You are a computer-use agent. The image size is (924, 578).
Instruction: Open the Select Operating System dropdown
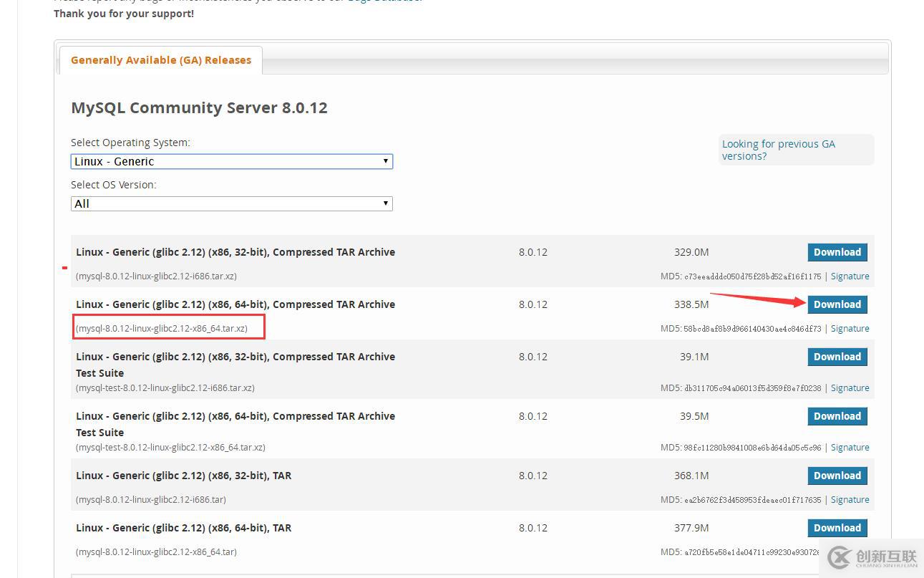231,161
